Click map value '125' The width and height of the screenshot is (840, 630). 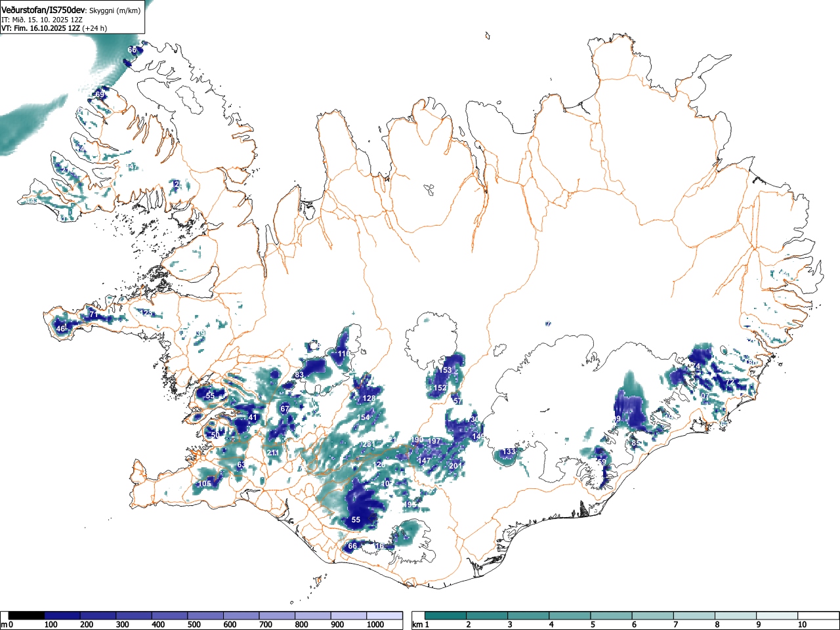click(147, 313)
